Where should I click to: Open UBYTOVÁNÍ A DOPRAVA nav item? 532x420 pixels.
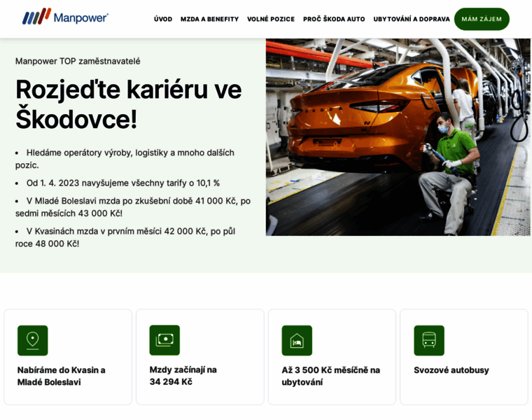pos(412,20)
